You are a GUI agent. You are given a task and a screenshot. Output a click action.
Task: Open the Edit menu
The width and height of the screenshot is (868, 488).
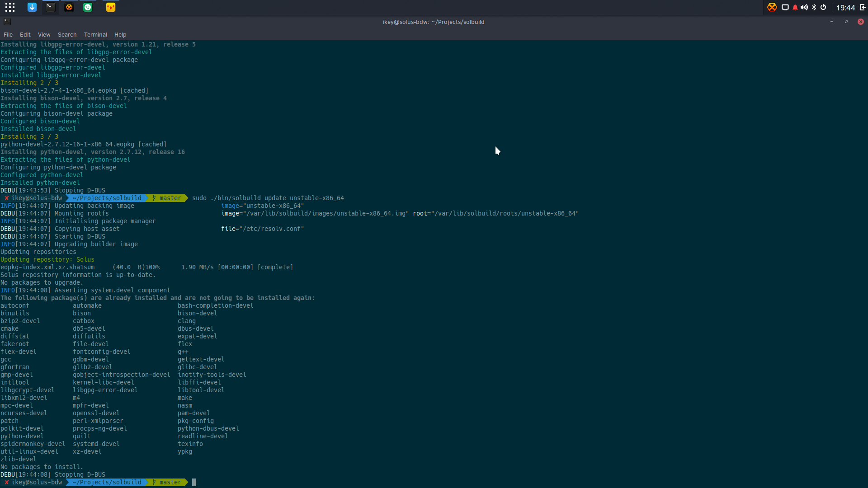[x=25, y=35]
